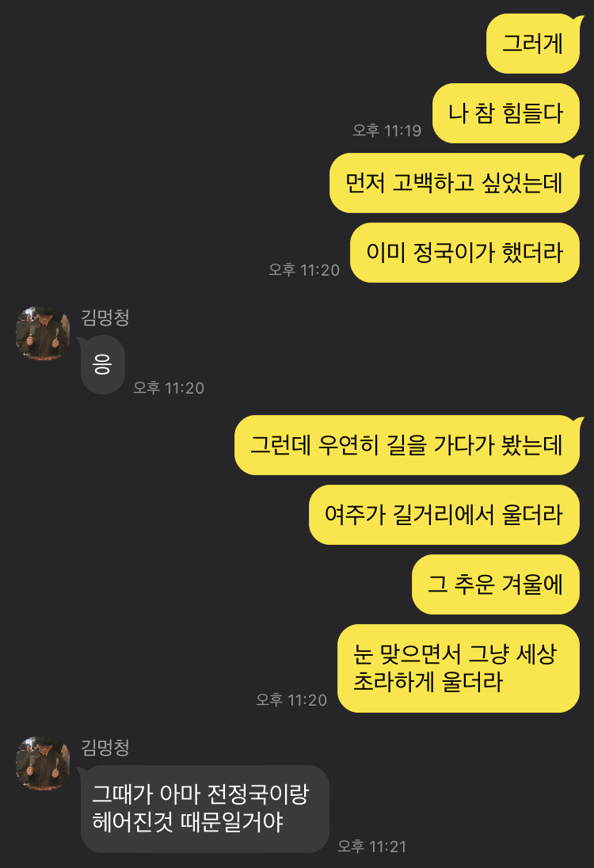
Task: Tap the gray '그때가 아마 전정국이랑' message
Action: [x=205, y=809]
